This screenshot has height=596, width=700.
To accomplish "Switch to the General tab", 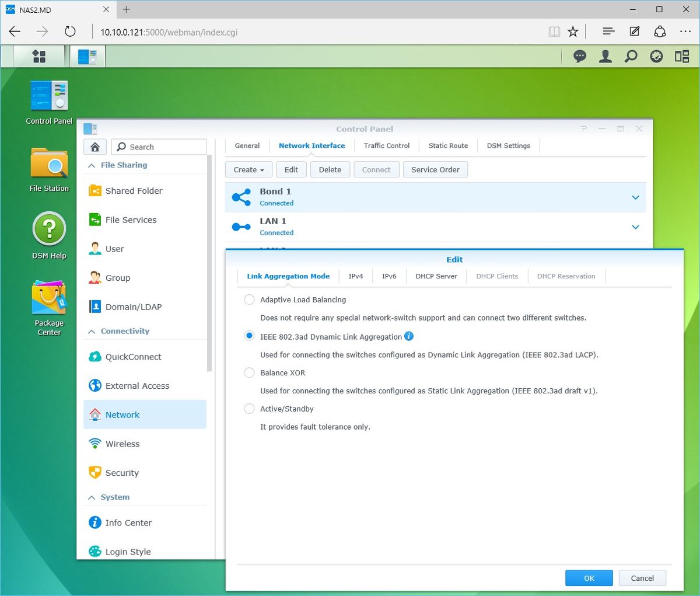I will tap(247, 146).
